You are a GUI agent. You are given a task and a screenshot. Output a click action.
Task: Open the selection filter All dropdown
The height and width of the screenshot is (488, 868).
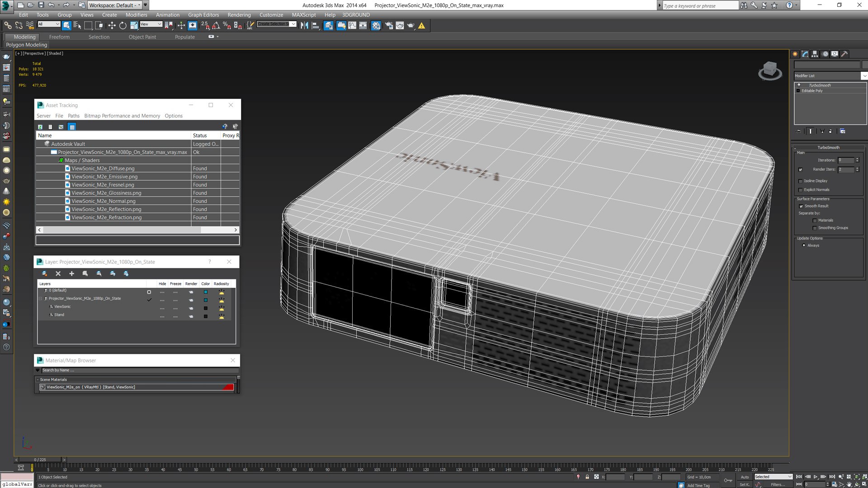click(x=49, y=24)
